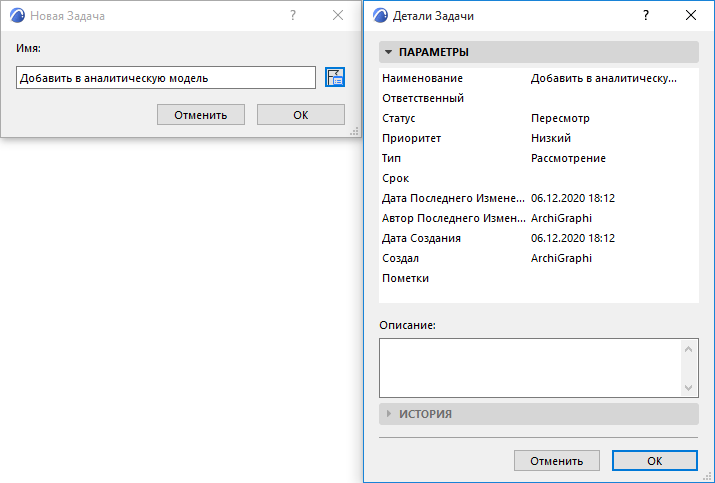Change status value Пересмотр
The height and width of the screenshot is (483, 715).
[560, 119]
